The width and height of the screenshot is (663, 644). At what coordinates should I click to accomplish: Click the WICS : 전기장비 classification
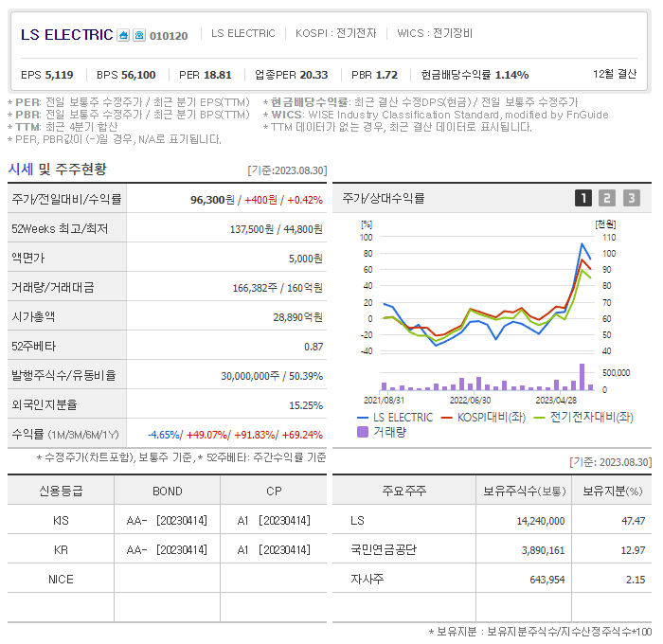[x=435, y=33]
